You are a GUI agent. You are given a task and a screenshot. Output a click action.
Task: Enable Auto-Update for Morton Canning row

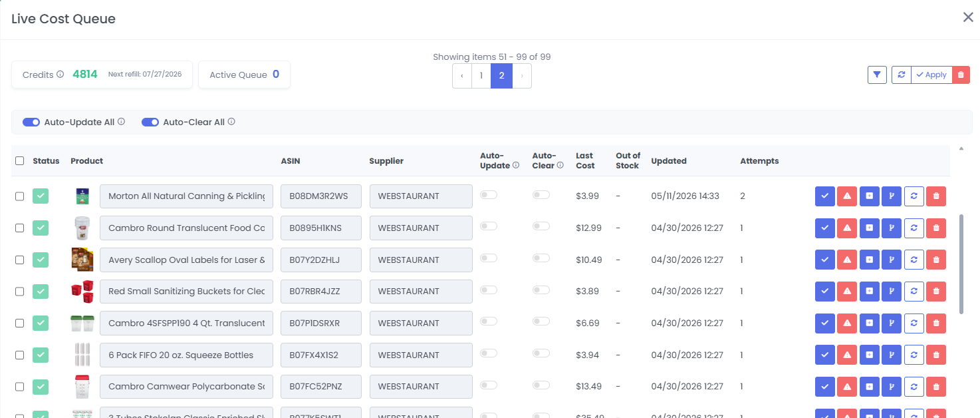click(x=489, y=195)
